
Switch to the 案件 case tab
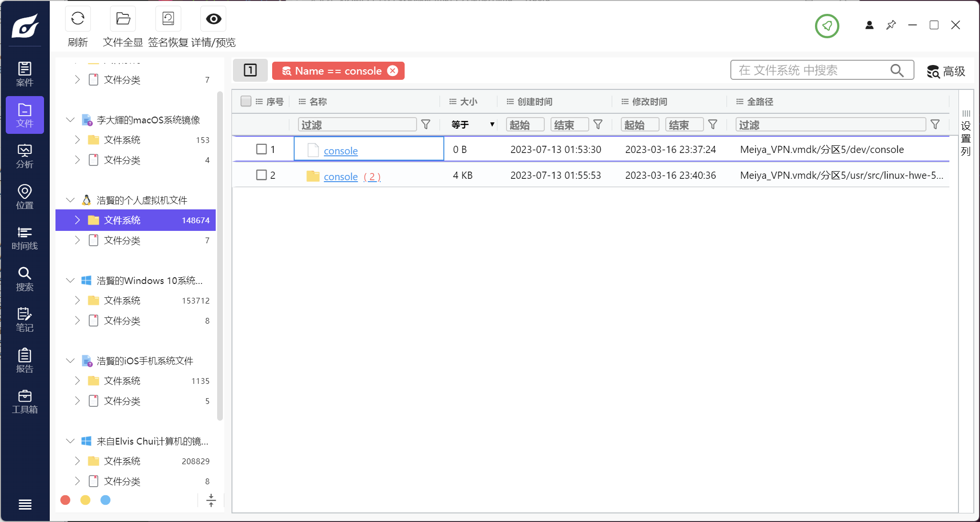pyautogui.click(x=24, y=74)
